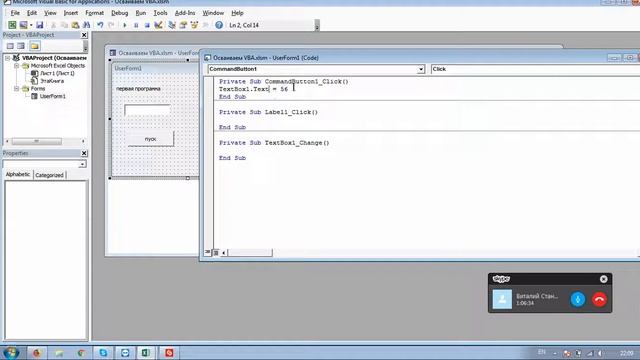Viewport: 640px width, 360px height.
Task: Open Properties Window toolbar icon
Action: [x=183, y=25]
